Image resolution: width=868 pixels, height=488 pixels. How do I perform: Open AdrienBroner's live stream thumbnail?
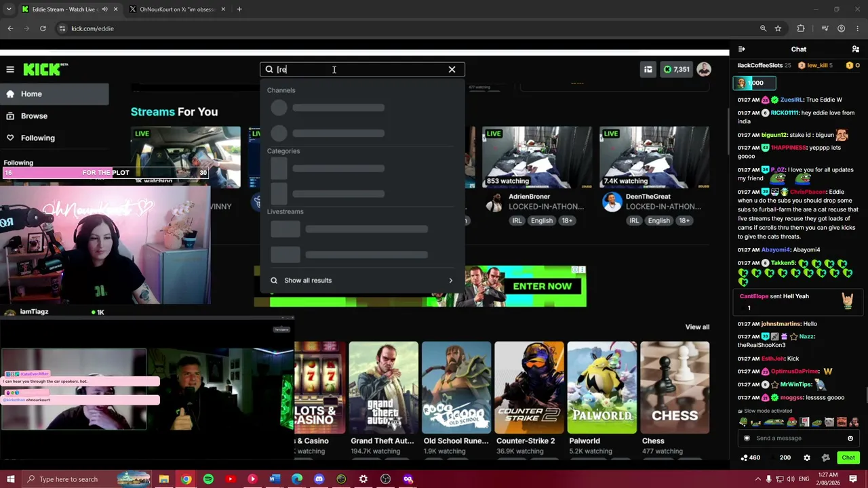[536, 157]
